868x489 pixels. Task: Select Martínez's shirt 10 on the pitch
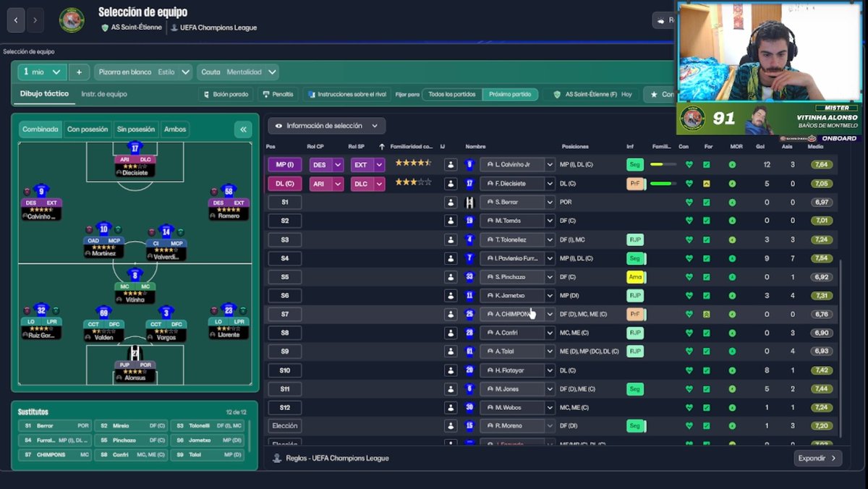coord(103,229)
